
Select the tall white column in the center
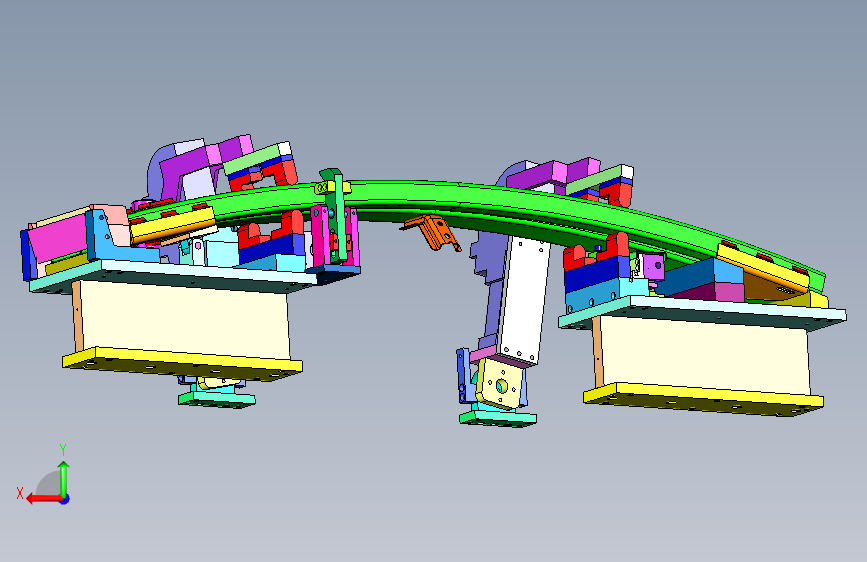click(x=522, y=299)
